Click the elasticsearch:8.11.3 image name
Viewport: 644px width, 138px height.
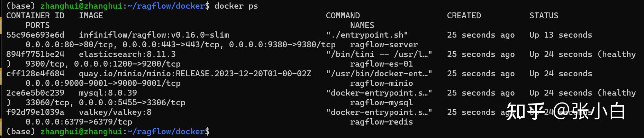click(127, 54)
